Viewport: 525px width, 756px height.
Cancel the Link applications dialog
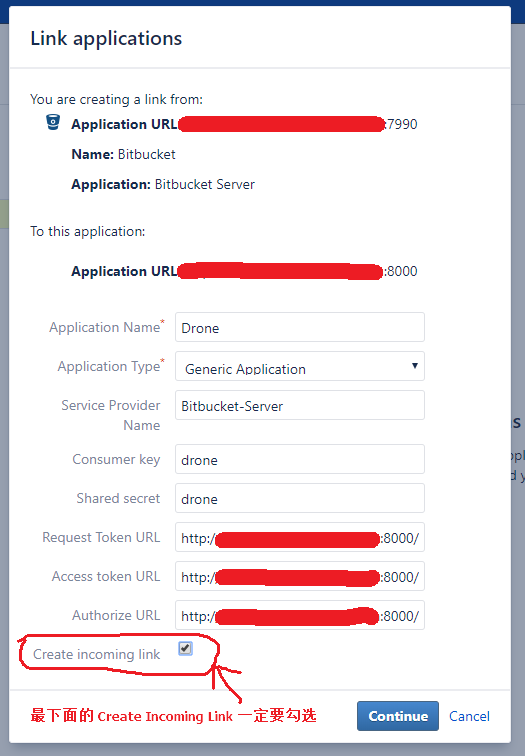click(469, 716)
